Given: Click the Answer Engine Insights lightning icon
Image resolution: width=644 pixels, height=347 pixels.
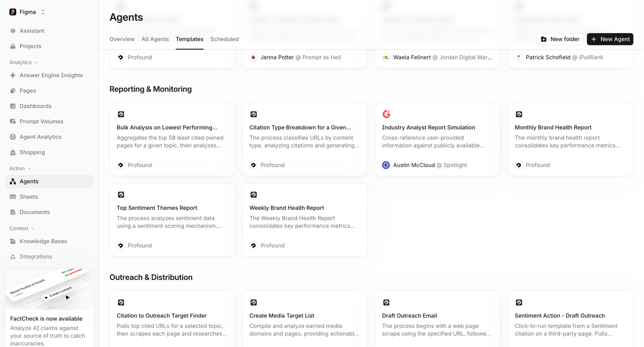Looking at the screenshot, I should click(13, 75).
